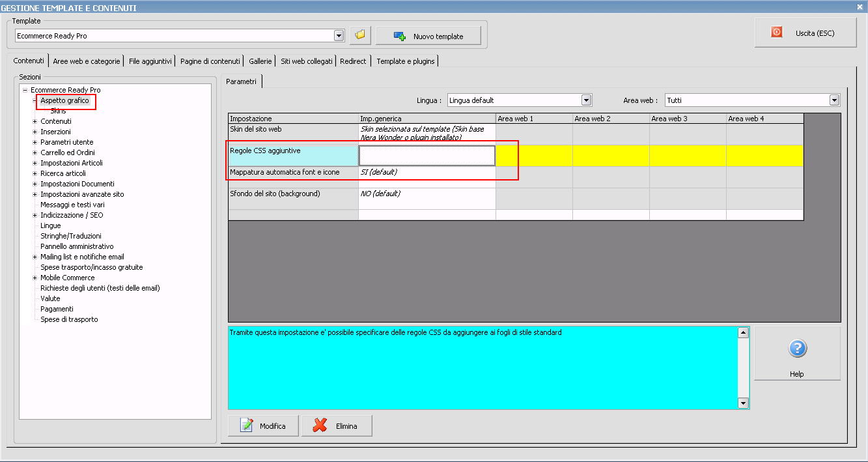
Task: Select Stringhe/Traduzioni in the tree
Action: click(x=71, y=236)
